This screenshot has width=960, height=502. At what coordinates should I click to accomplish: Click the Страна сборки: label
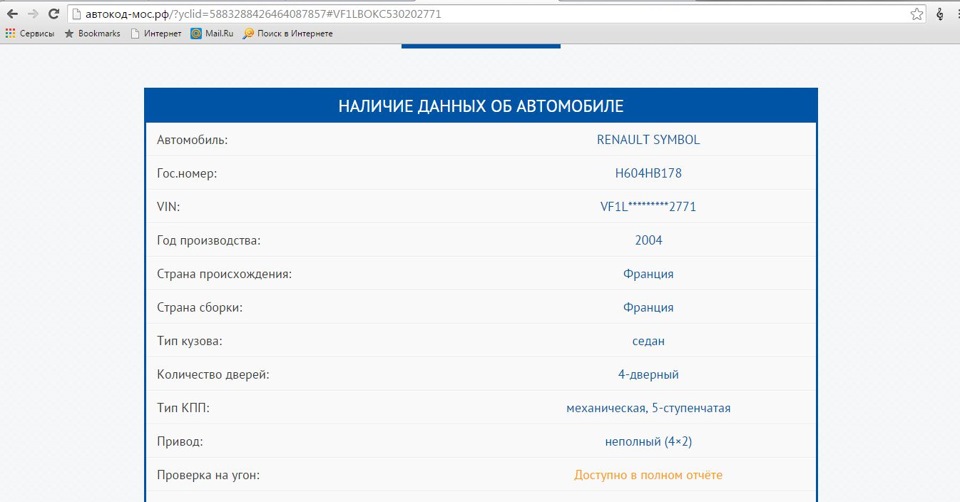tap(199, 307)
